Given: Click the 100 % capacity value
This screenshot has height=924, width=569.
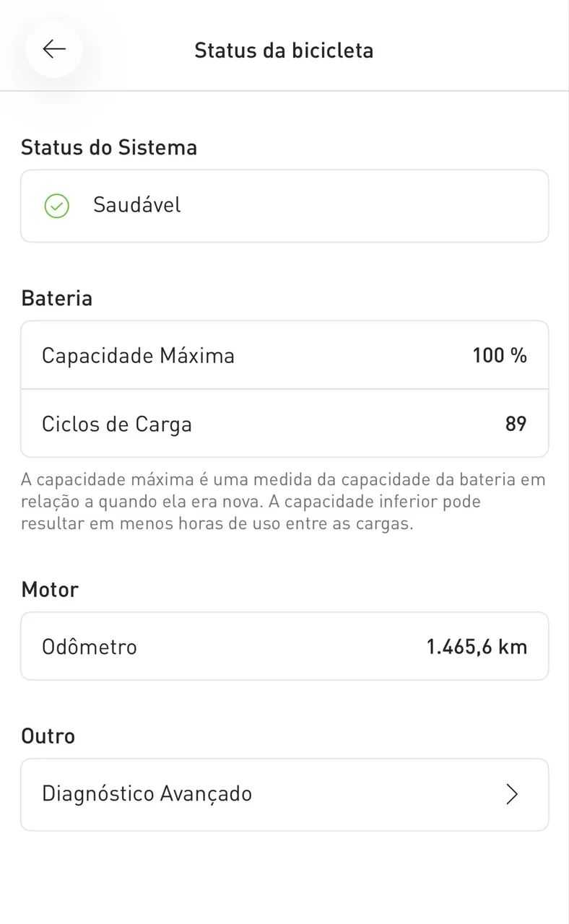Looking at the screenshot, I should pyautogui.click(x=500, y=355).
